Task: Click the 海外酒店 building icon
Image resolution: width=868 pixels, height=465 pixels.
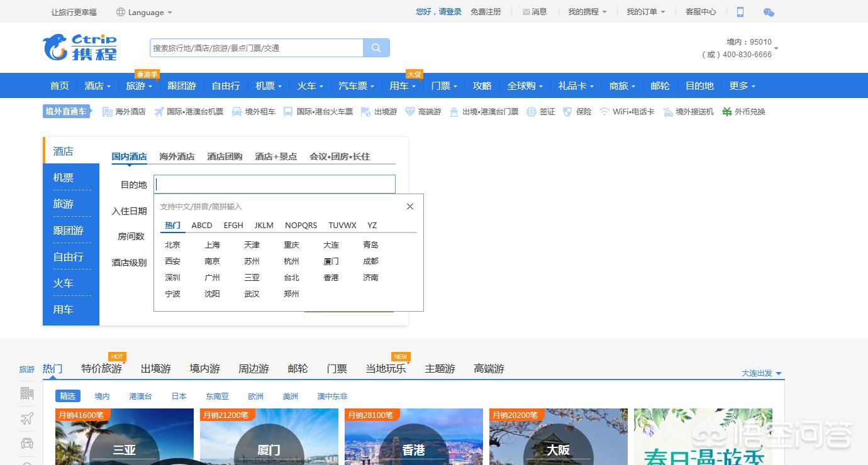Action: [108, 111]
